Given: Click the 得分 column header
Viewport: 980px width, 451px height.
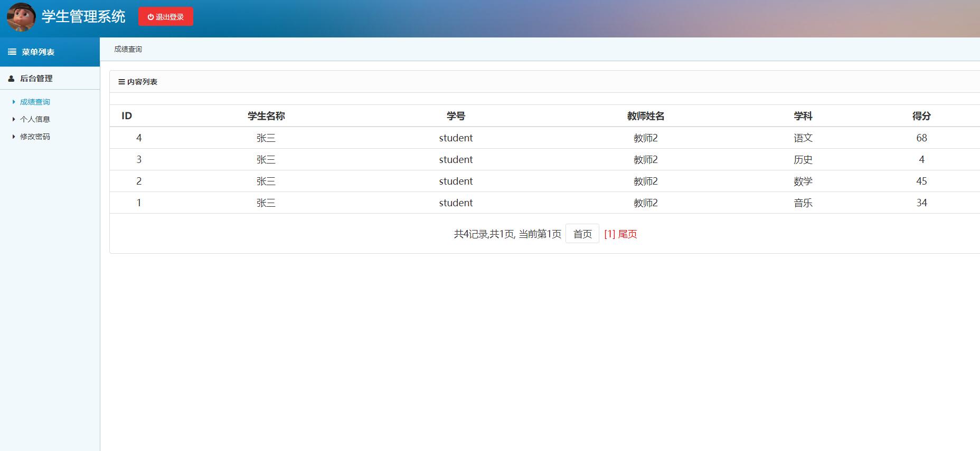Looking at the screenshot, I should 921,116.
